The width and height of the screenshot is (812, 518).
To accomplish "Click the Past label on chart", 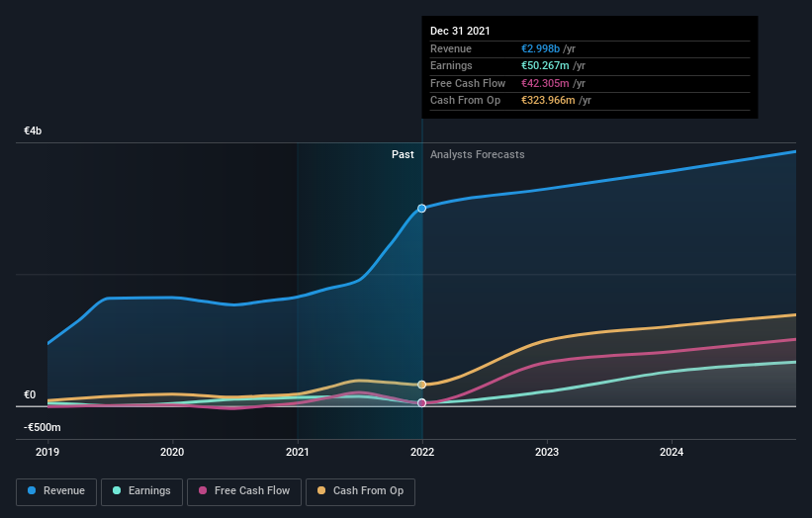I will point(403,155).
